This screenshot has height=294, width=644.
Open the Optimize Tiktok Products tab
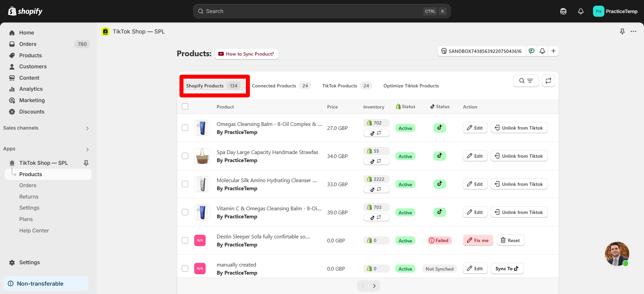pyautogui.click(x=411, y=86)
